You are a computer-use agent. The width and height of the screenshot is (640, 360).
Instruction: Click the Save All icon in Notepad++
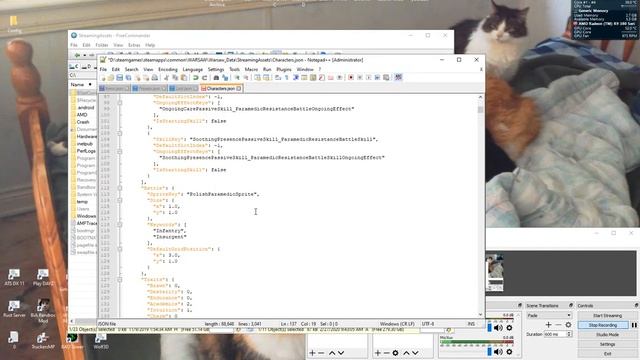[128, 78]
